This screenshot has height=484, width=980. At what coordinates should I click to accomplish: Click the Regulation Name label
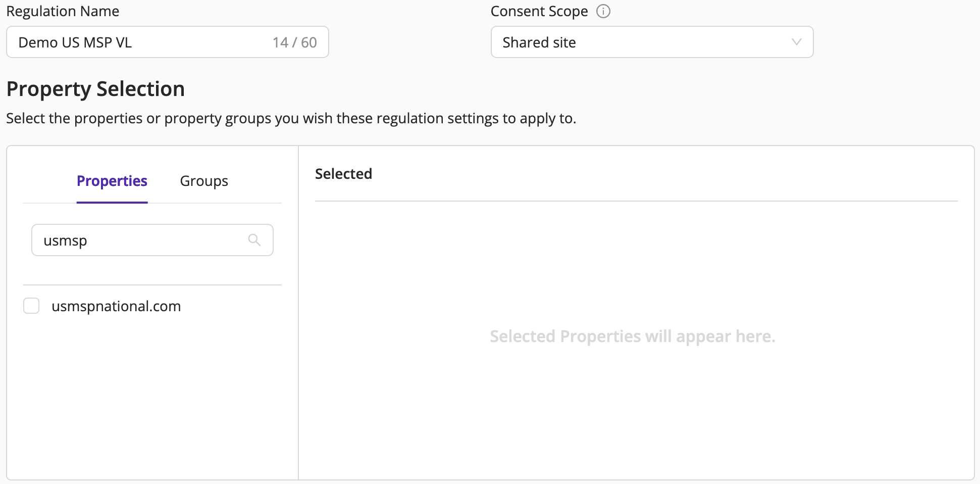click(x=63, y=11)
